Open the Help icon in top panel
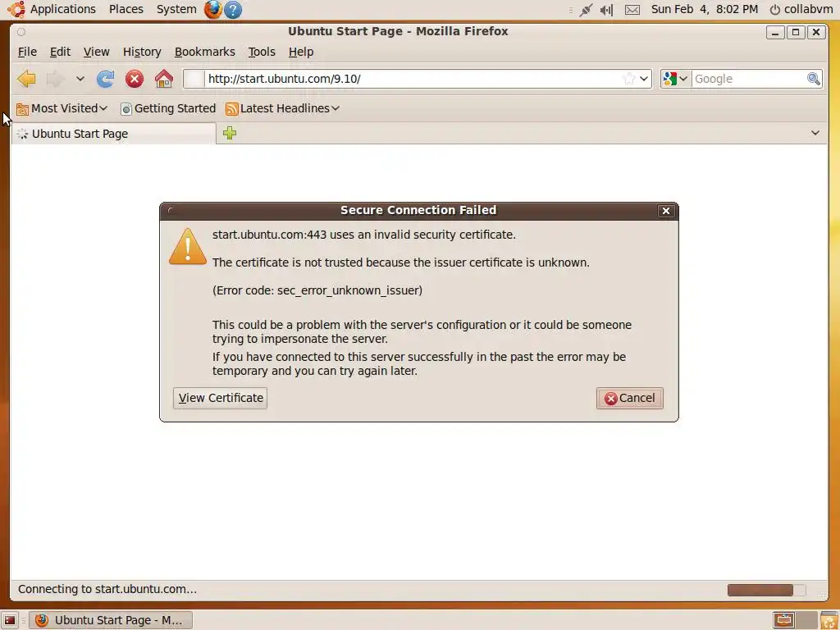The height and width of the screenshot is (630, 840). click(233, 10)
